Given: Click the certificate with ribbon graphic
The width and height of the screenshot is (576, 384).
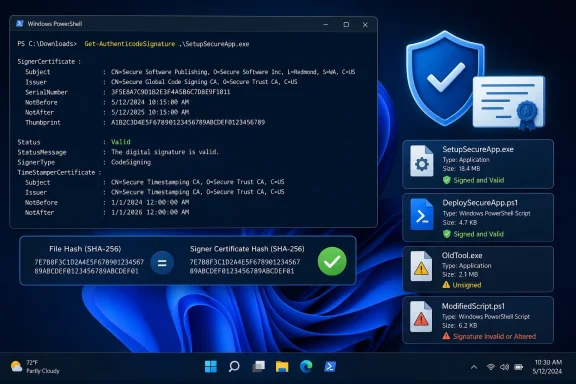Looking at the screenshot, I should (x=509, y=103).
